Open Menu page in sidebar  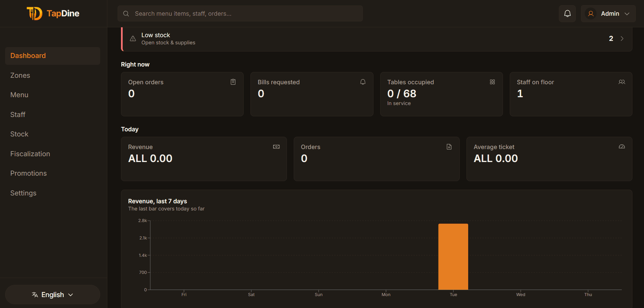tap(52, 95)
